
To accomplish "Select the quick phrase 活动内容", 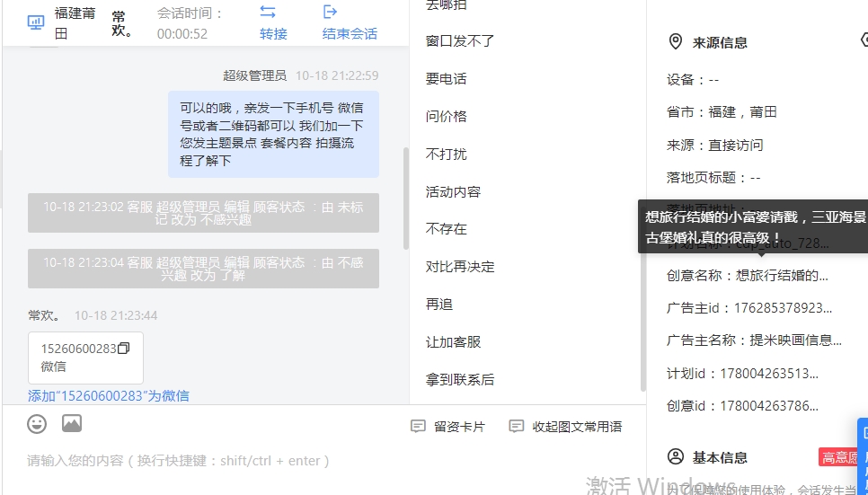I will click(x=454, y=191).
